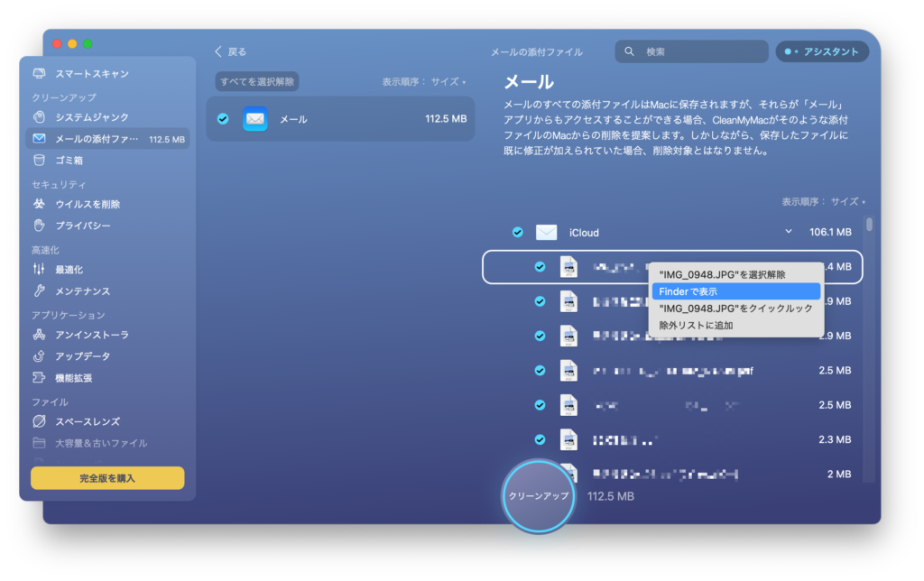Select the 2 MB attachment row
The width and height of the screenshot is (924, 581).
coord(672,474)
